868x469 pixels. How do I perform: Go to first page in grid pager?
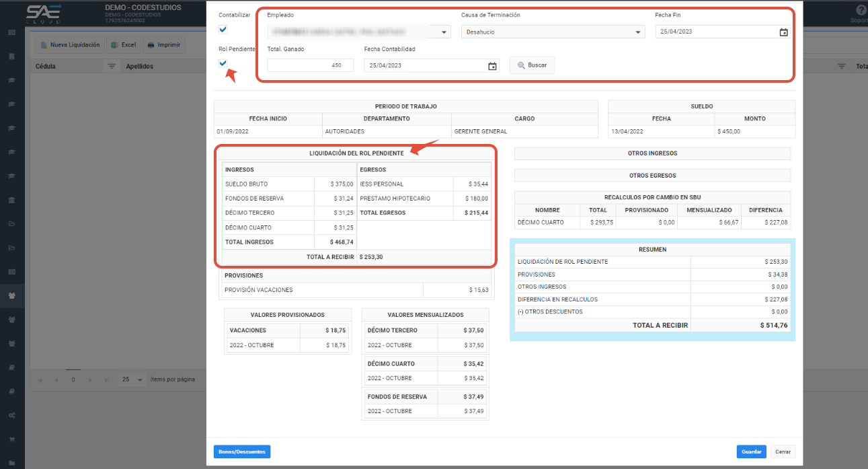pyautogui.click(x=39, y=380)
